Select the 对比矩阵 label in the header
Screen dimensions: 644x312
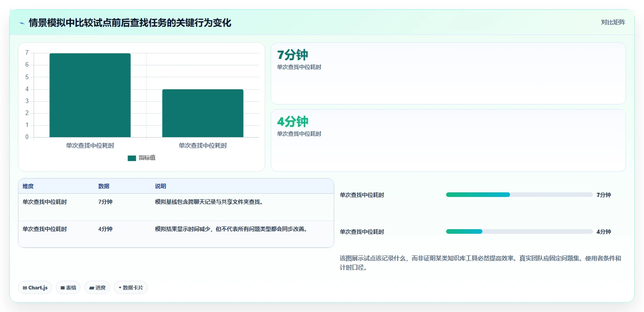[x=613, y=22]
